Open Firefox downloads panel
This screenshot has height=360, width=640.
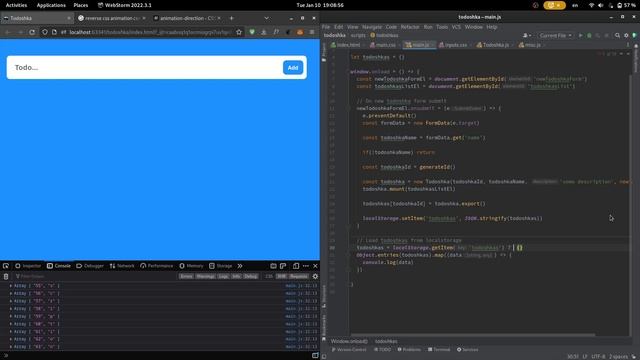coord(264,32)
